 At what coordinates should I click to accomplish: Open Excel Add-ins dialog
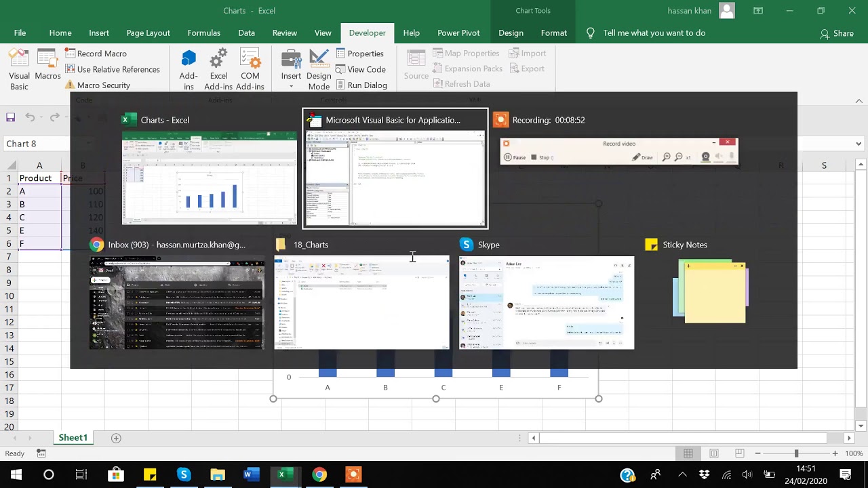218,69
